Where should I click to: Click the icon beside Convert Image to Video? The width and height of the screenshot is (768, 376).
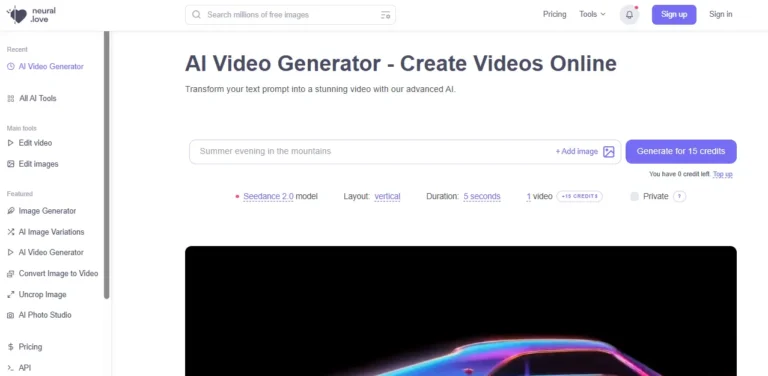[11, 274]
